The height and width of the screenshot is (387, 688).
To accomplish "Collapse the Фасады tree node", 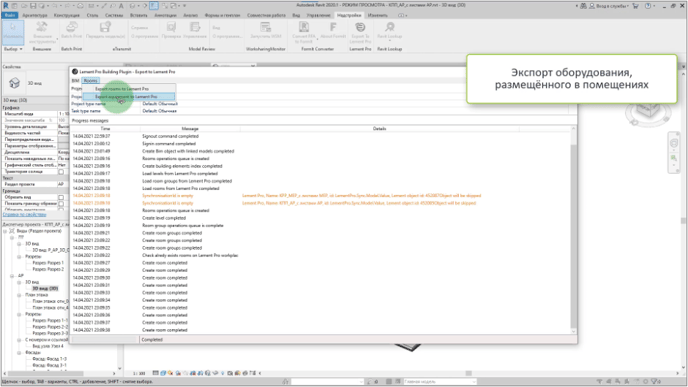I will [19, 352].
